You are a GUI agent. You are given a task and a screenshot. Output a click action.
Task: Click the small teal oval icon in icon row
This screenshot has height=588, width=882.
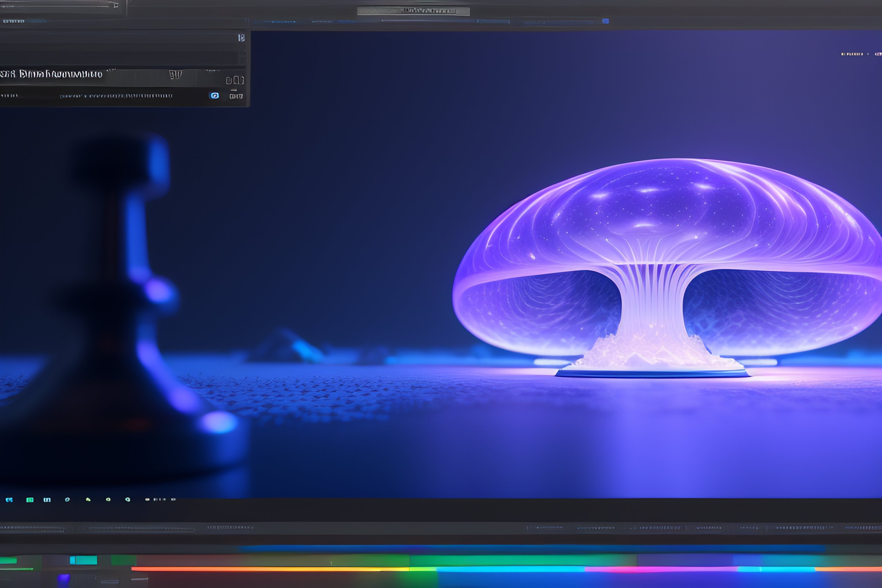coord(67,500)
